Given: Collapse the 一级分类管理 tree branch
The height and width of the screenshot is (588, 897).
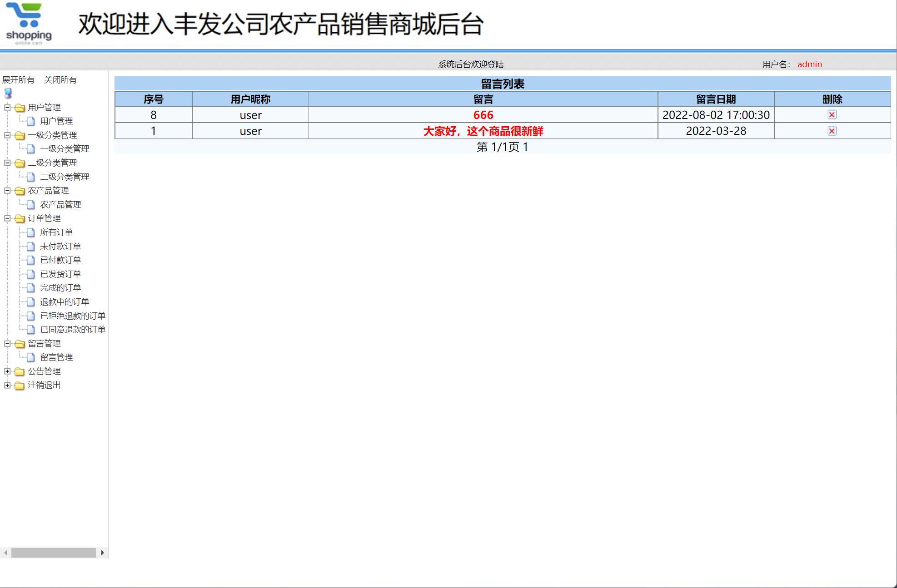Looking at the screenshot, I should (6, 135).
